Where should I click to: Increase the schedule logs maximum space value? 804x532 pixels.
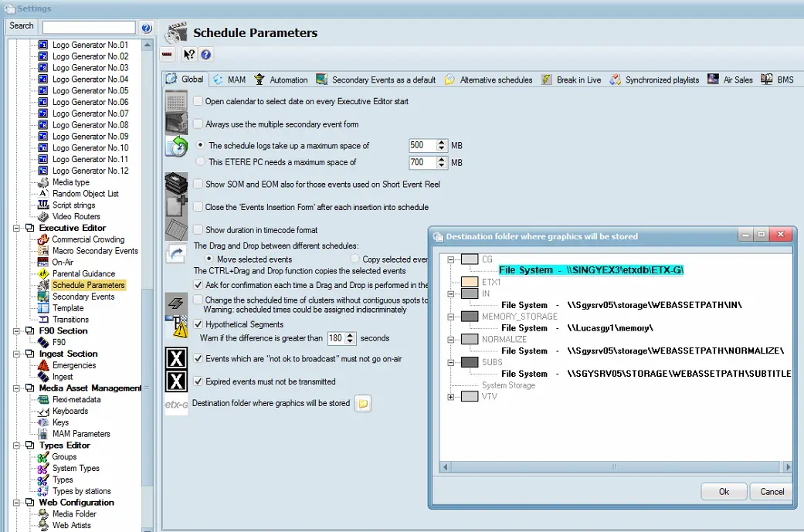[442, 142]
